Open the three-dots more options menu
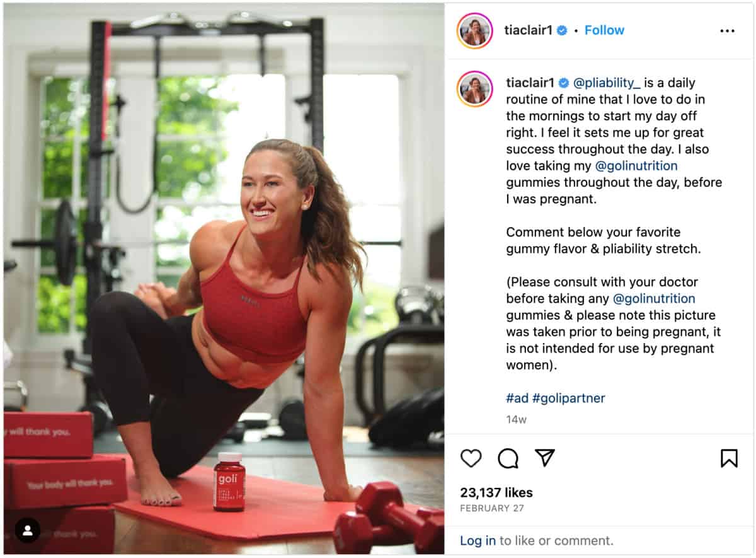Screen dimensions: 756x558 coord(727,31)
